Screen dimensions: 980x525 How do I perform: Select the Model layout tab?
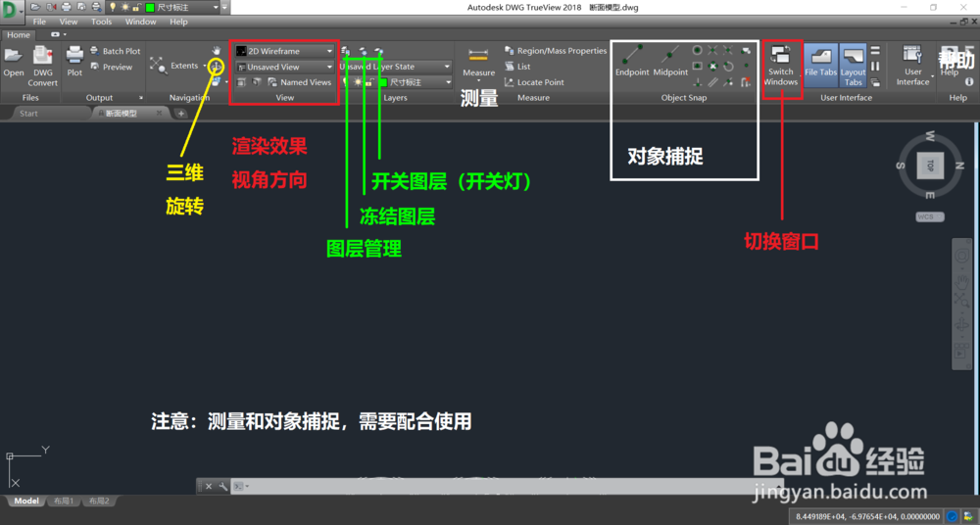point(26,501)
